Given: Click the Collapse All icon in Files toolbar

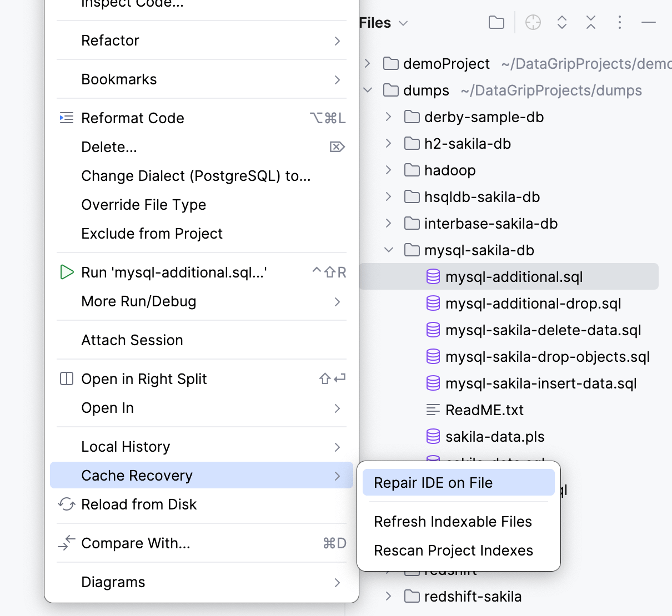Looking at the screenshot, I should (x=590, y=22).
